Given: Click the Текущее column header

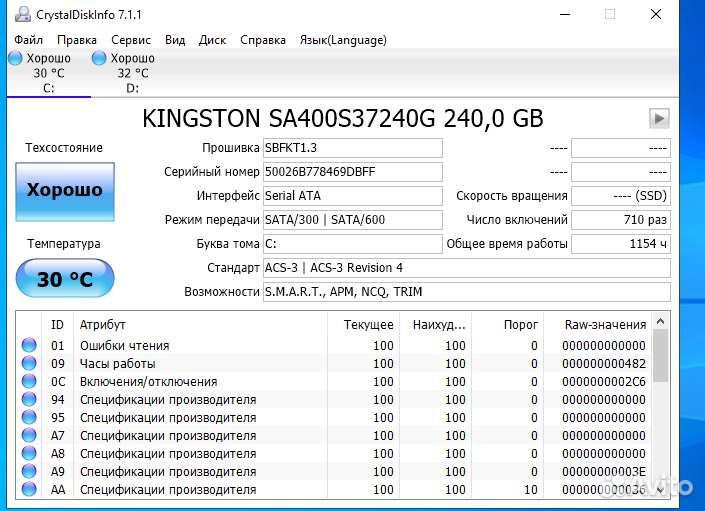Looking at the screenshot, I should [363, 324].
